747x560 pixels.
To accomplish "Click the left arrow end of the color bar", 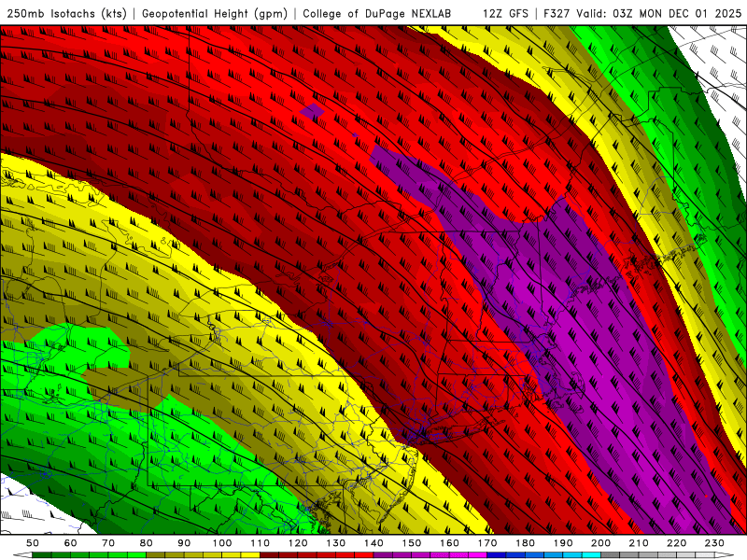I will [22, 555].
